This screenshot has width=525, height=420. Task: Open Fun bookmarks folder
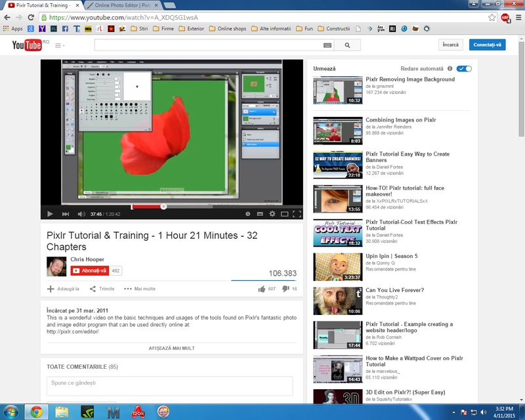304,29
